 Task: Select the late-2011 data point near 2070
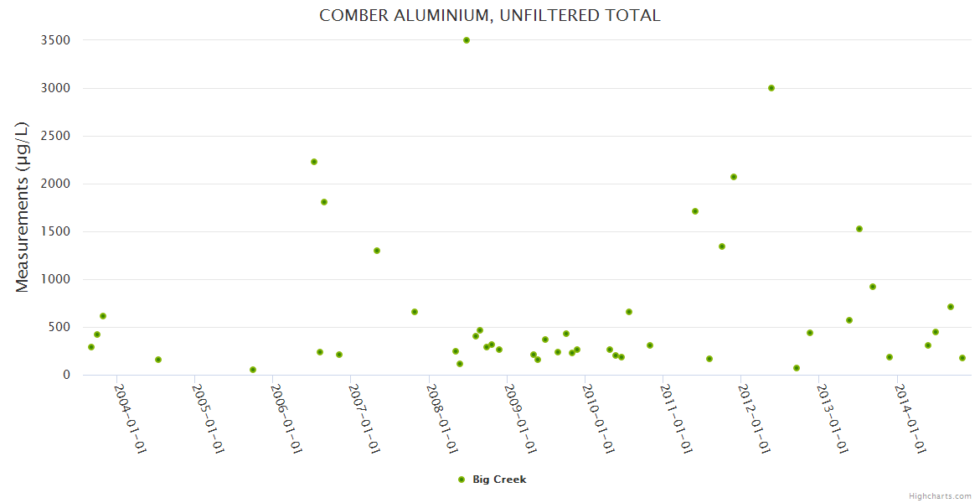(734, 177)
